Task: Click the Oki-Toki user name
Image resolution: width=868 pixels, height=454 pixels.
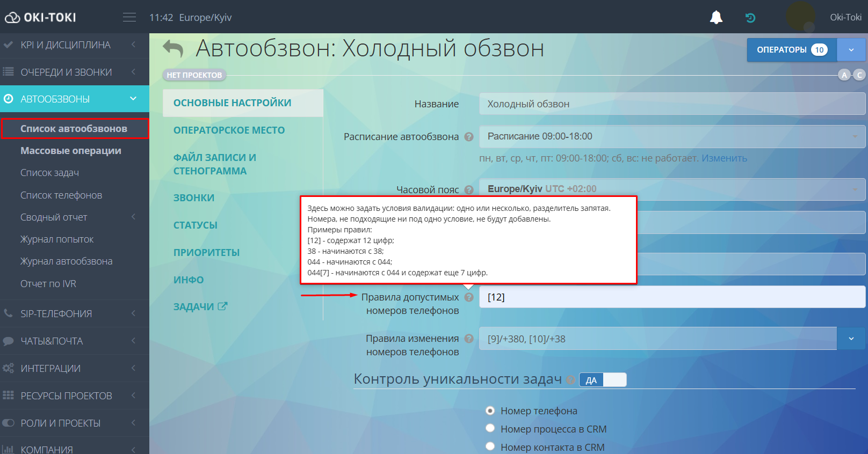Action: 845,17
